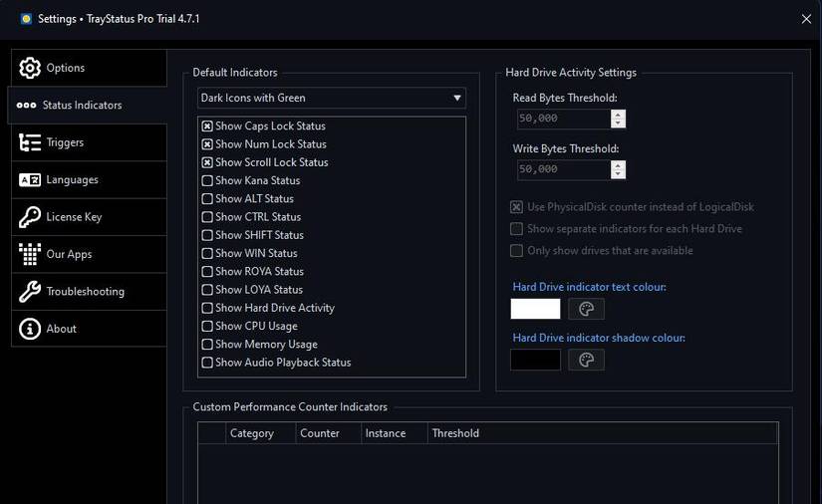Enable Show ALT Status
Viewport: 822px width, 504px height.
207,199
